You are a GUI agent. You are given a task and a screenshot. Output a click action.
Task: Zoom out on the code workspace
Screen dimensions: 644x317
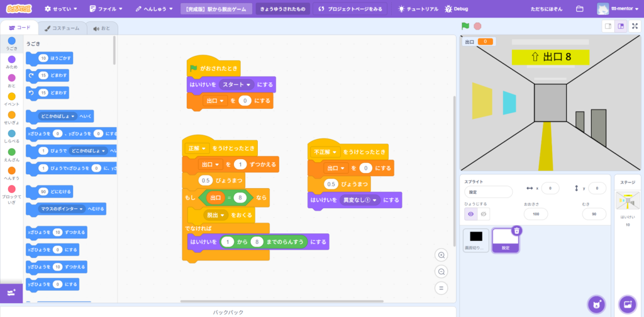(x=441, y=272)
